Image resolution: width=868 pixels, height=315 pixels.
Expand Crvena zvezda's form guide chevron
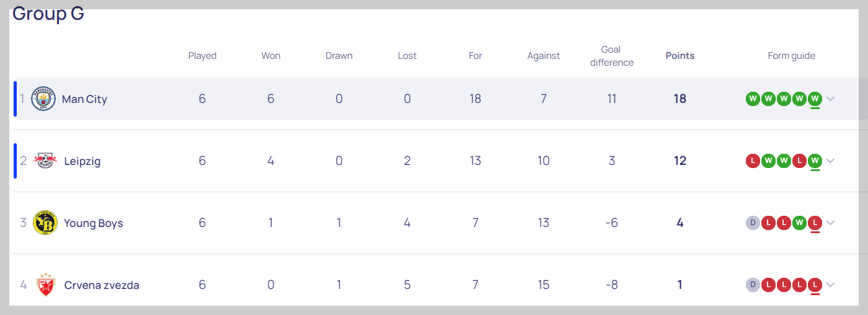830,285
